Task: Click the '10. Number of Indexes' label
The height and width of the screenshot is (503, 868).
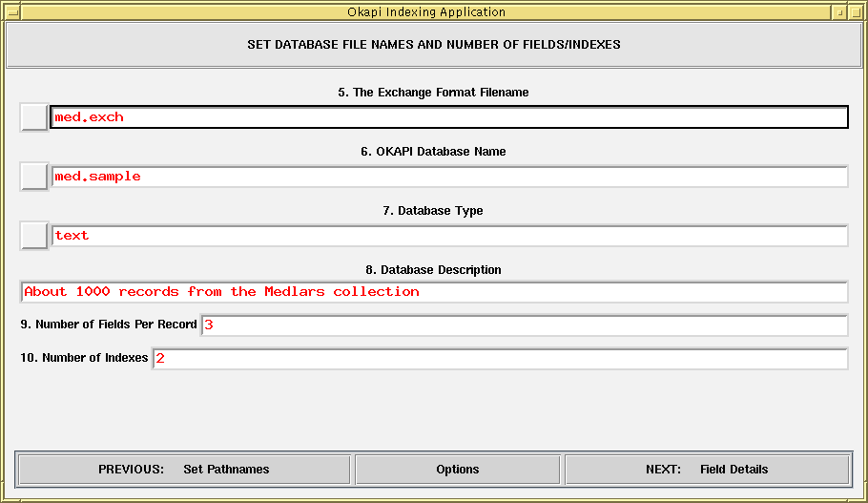Action: (x=84, y=358)
